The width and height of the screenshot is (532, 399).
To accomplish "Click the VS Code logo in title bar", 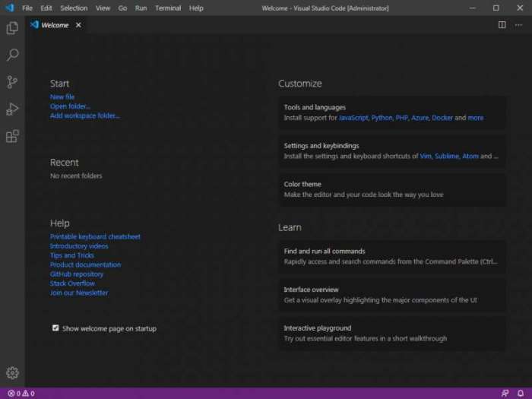I will coord(10,8).
